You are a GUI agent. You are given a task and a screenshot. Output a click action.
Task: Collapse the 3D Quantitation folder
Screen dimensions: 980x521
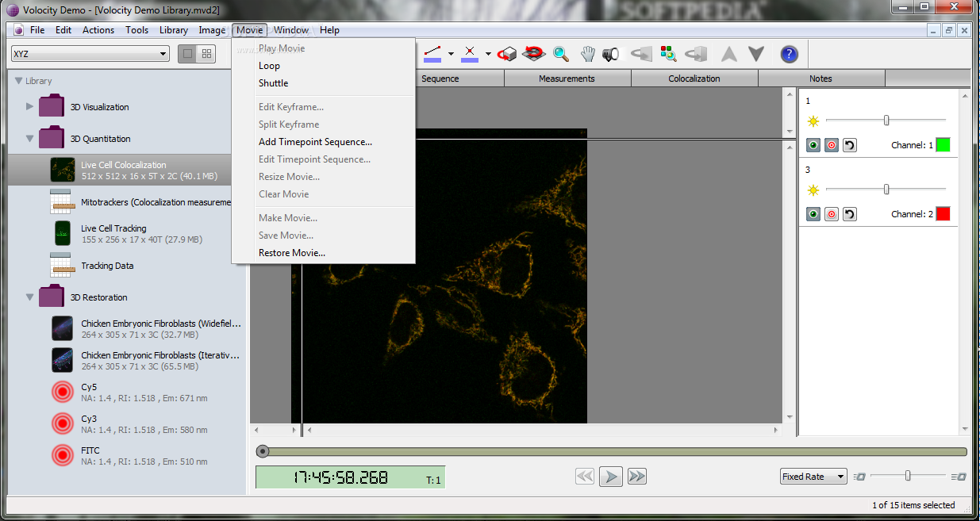(29, 139)
